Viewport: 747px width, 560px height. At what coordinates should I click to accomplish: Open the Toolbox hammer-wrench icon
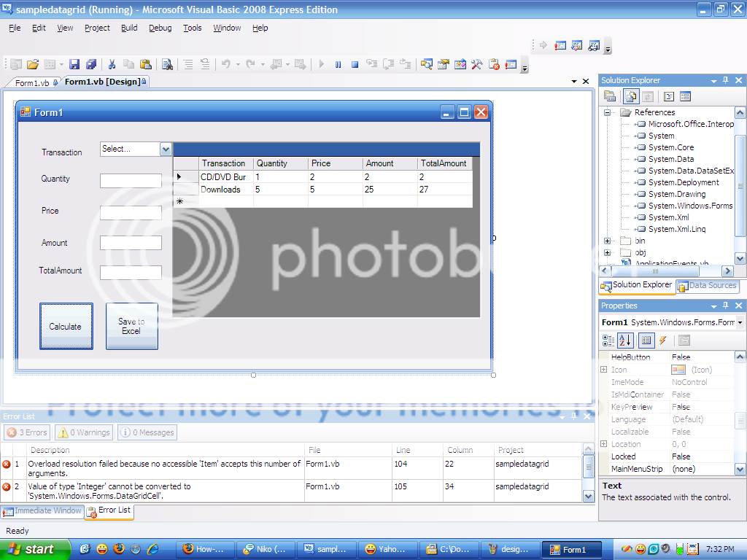pyautogui.click(x=476, y=64)
